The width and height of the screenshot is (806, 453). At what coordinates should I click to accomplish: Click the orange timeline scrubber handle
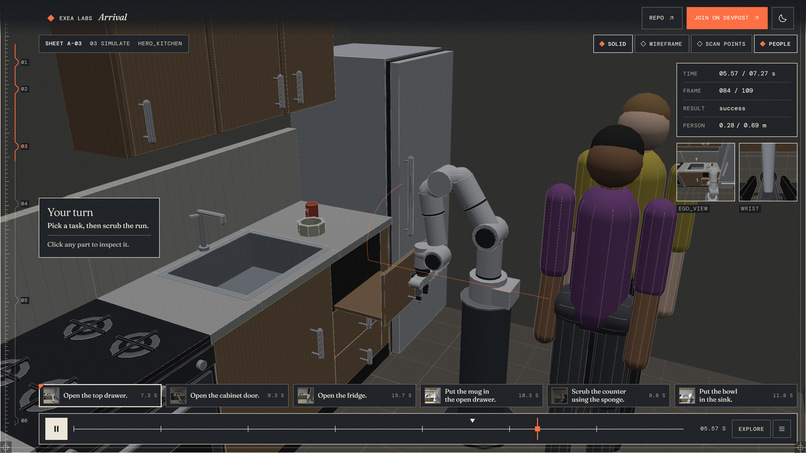537,428
